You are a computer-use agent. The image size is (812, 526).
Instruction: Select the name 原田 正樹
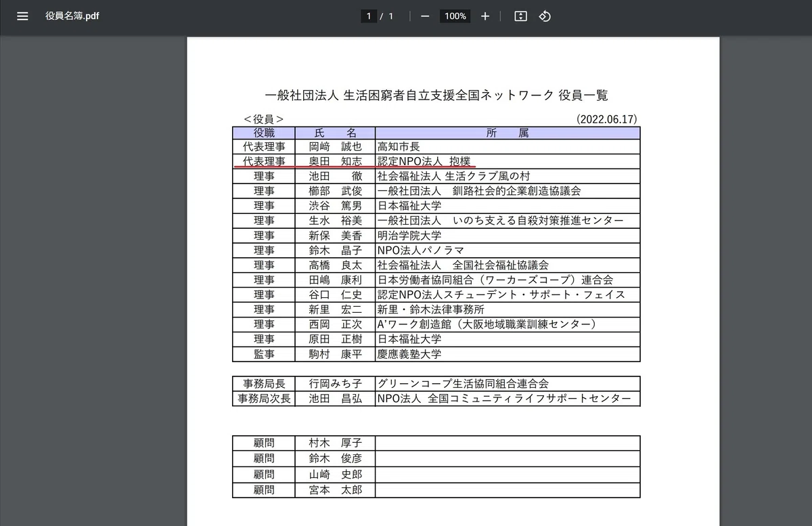(x=335, y=340)
